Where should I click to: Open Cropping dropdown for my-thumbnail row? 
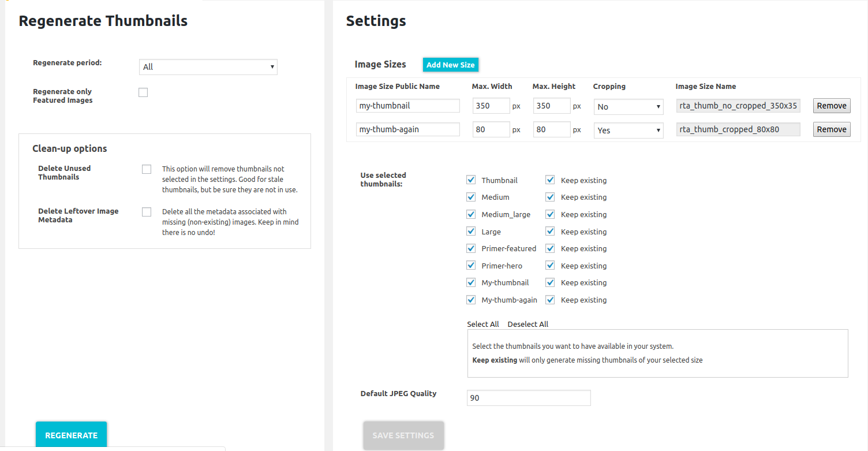tap(628, 107)
